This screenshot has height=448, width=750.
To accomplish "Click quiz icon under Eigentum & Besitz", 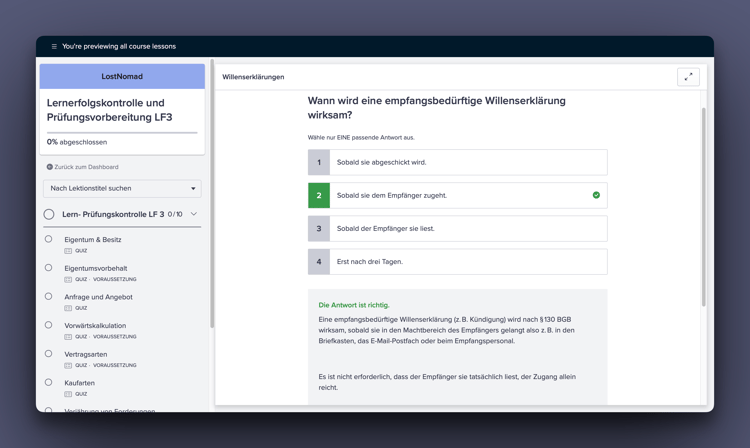I will click(x=68, y=251).
